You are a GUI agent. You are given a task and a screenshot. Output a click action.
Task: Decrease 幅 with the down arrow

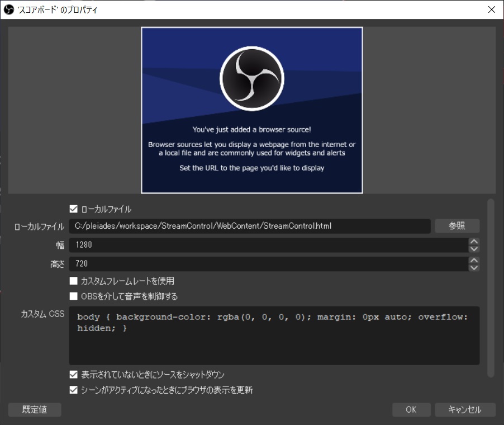tap(474, 249)
